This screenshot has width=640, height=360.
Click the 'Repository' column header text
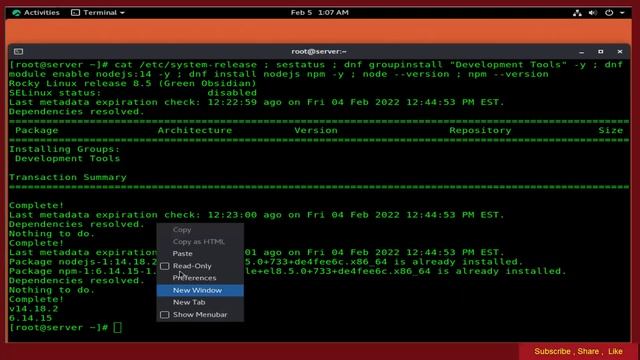point(480,131)
